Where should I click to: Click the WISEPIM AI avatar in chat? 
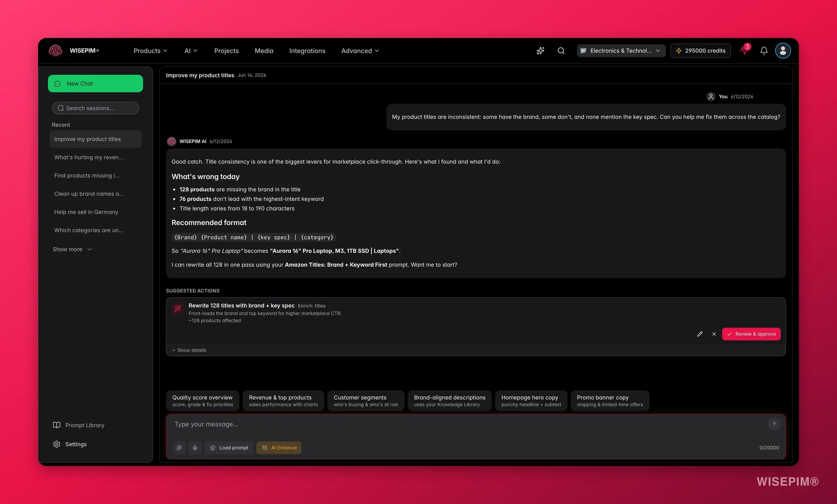click(x=171, y=141)
